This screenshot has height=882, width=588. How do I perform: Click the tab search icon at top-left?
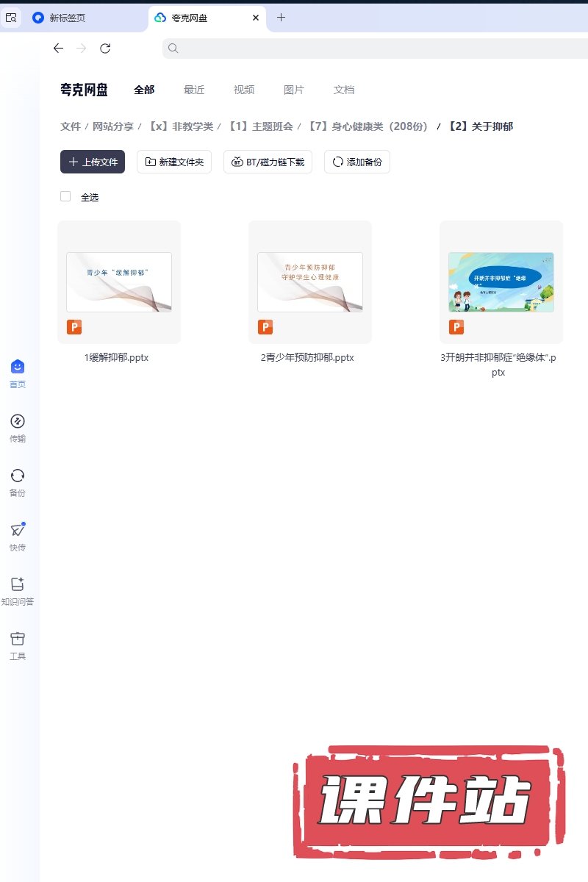point(11,18)
